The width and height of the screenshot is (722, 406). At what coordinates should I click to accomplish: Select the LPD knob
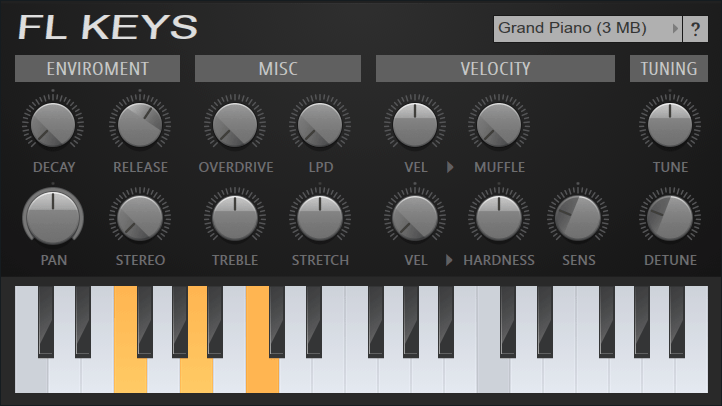(x=320, y=125)
